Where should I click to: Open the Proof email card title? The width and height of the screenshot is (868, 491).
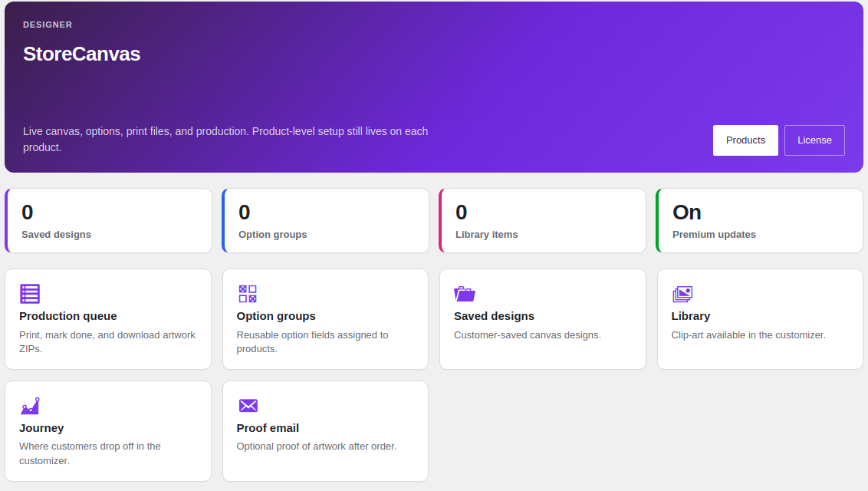coord(268,428)
